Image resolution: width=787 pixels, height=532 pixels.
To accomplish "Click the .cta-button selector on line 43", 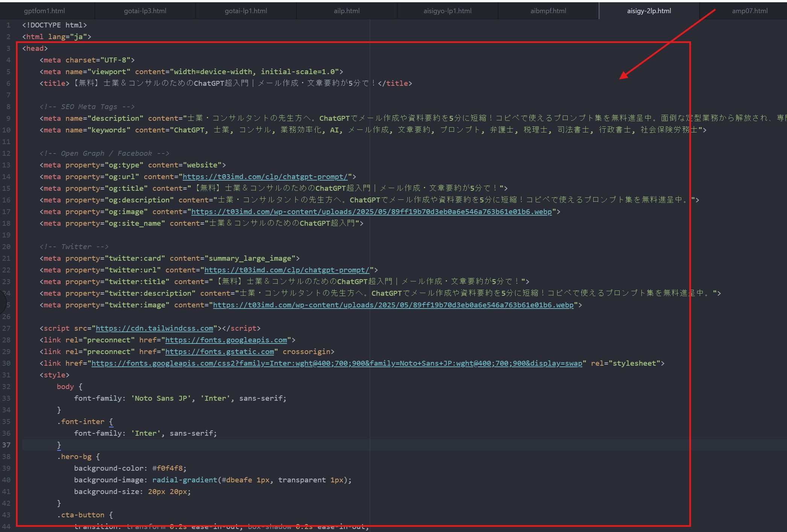I will [x=81, y=515].
